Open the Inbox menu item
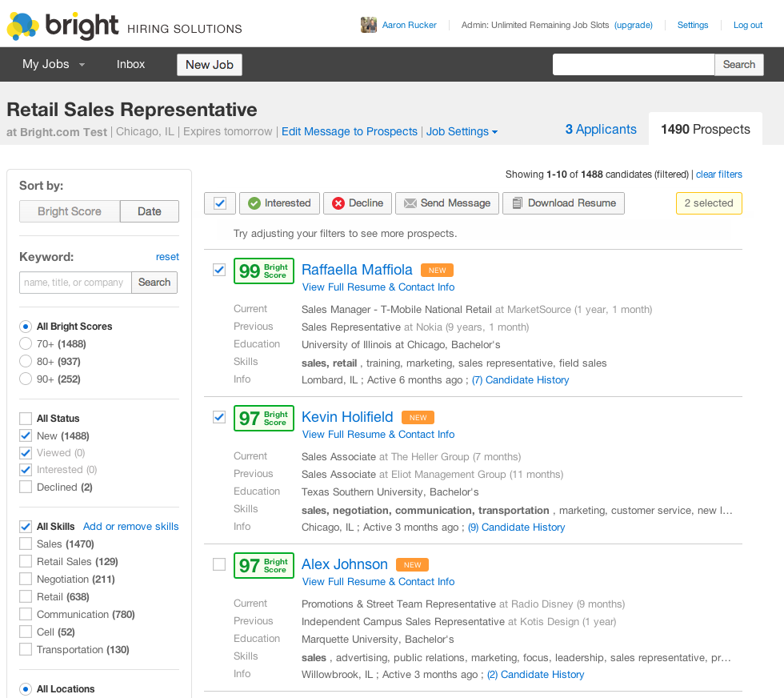 coord(130,65)
